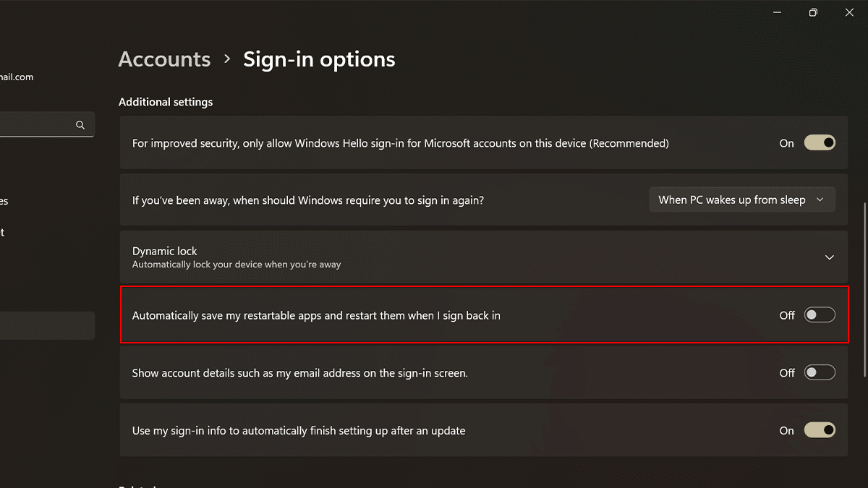Disable use my sign-in info after update toggle

[x=820, y=430]
